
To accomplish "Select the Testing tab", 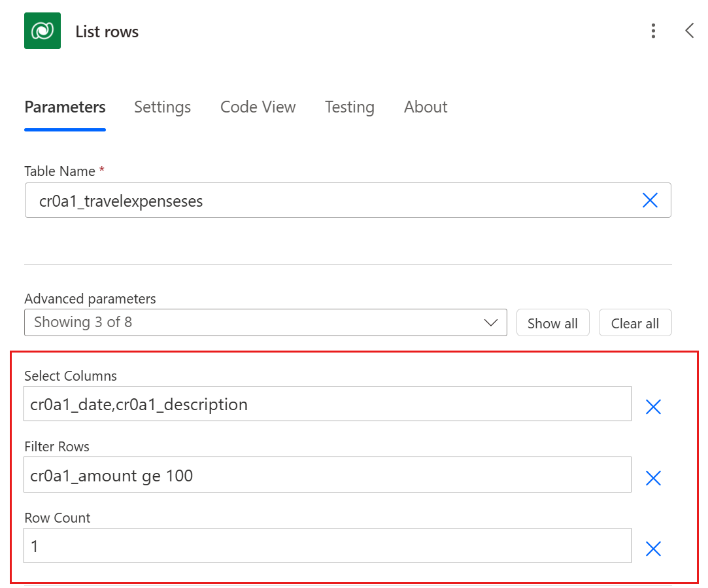I will 349,107.
